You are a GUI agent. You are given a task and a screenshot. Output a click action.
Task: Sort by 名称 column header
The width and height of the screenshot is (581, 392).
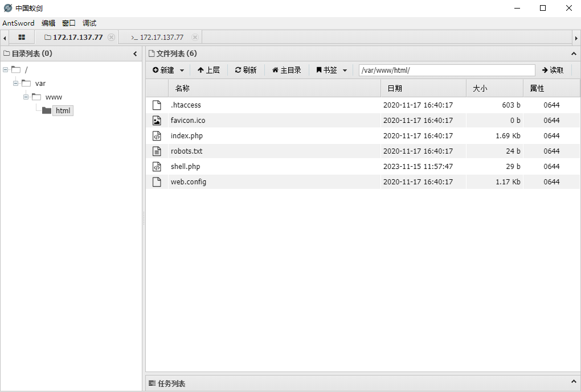[x=275, y=88]
